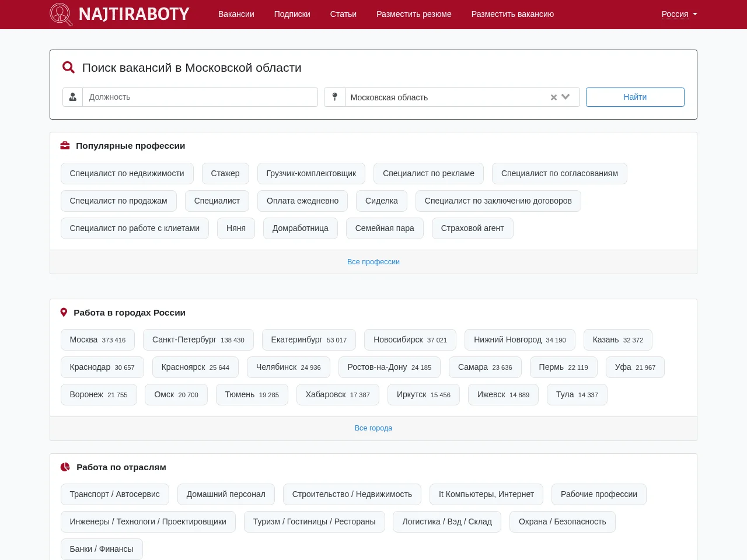Choose Хабаровск city tag

pyautogui.click(x=338, y=395)
